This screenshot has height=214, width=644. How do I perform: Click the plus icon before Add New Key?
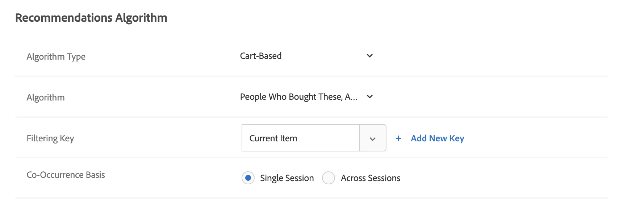398,138
